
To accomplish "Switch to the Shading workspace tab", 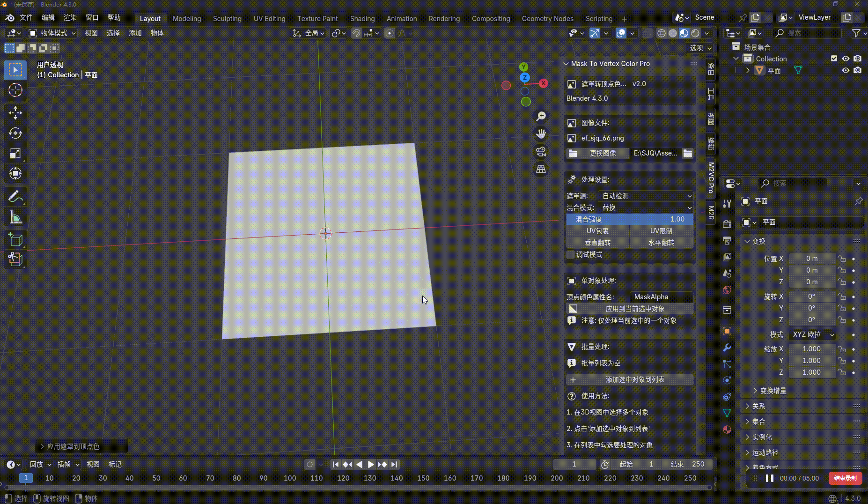I will (362, 19).
